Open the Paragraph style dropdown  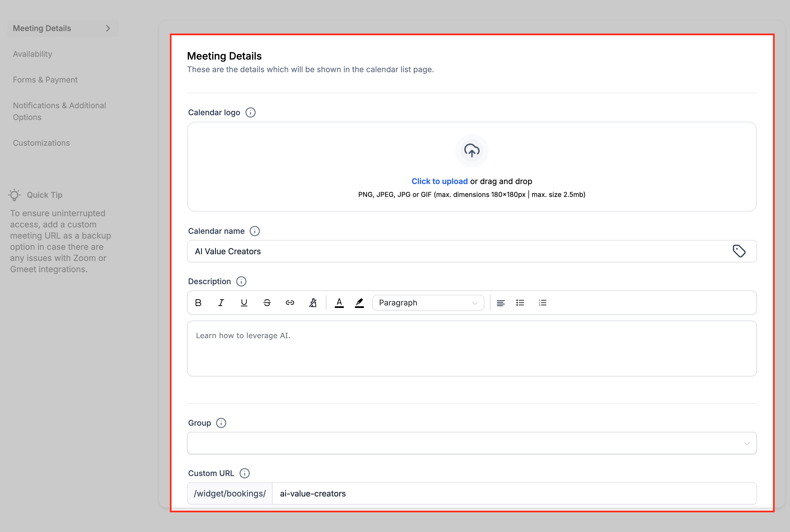tap(428, 303)
